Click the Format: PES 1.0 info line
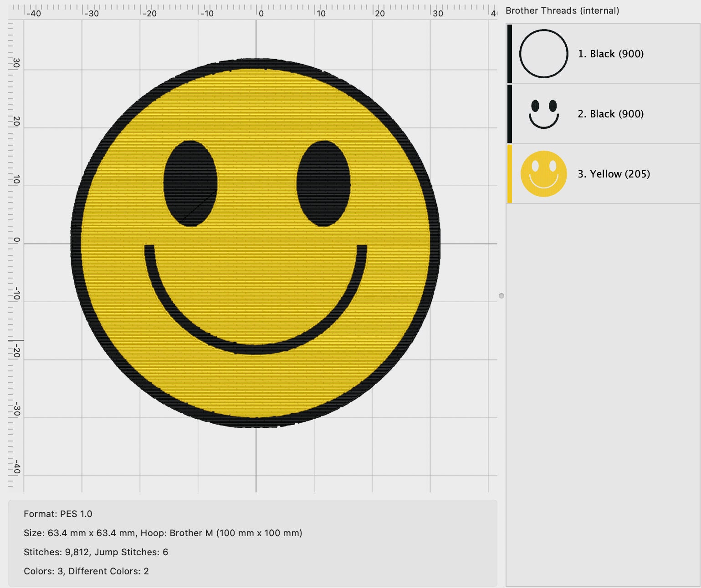The height and width of the screenshot is (588, 701). tap(58, 514)
